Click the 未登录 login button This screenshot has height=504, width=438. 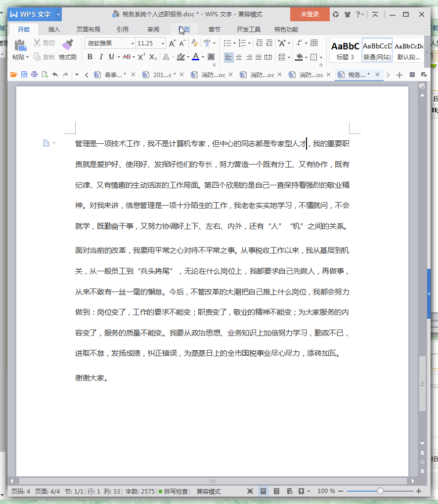(x=309, y=14)
